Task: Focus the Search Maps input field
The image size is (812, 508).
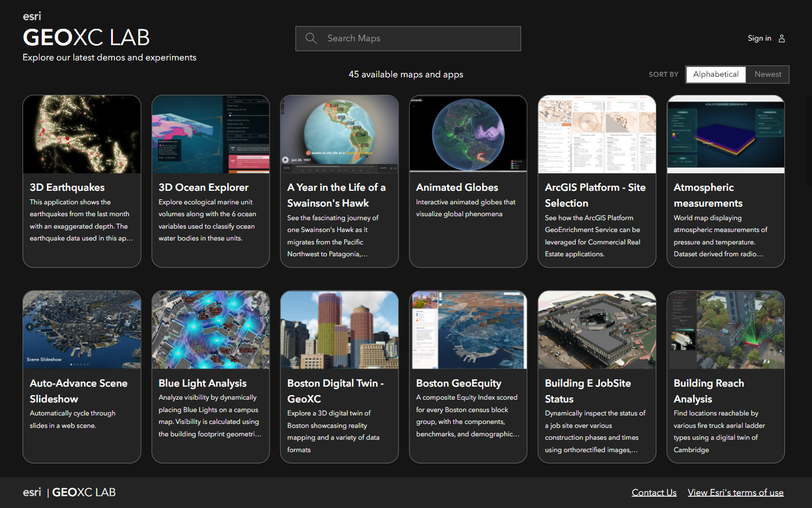Action: [x=408, y=38]
